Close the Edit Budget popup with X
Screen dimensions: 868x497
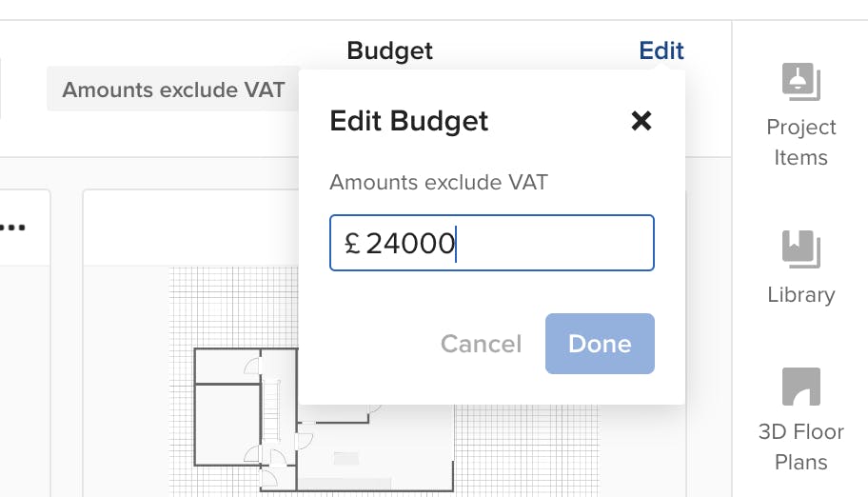click(x=641, y=120)
